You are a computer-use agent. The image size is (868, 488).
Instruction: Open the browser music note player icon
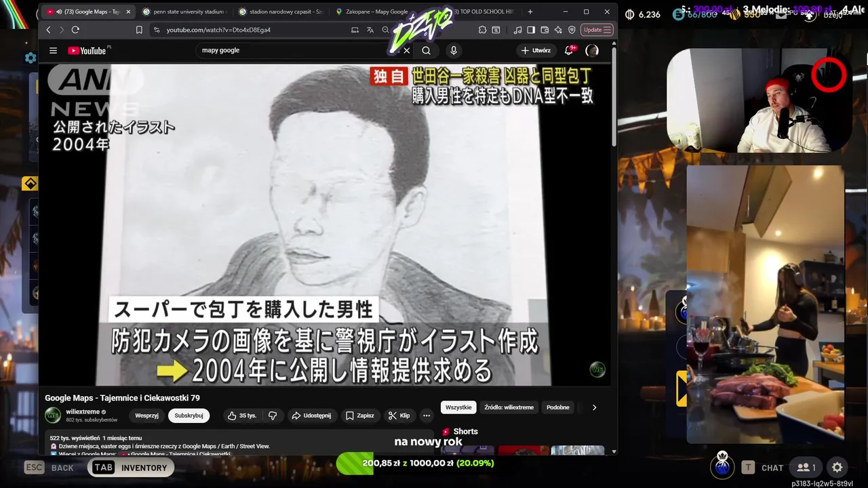[518, 30]
